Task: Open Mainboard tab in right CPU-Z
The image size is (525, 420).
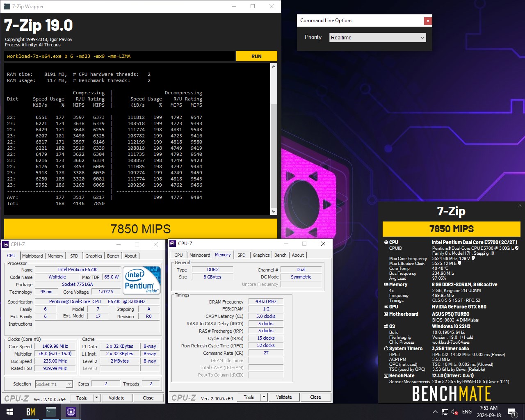Action: coord(200,255)
